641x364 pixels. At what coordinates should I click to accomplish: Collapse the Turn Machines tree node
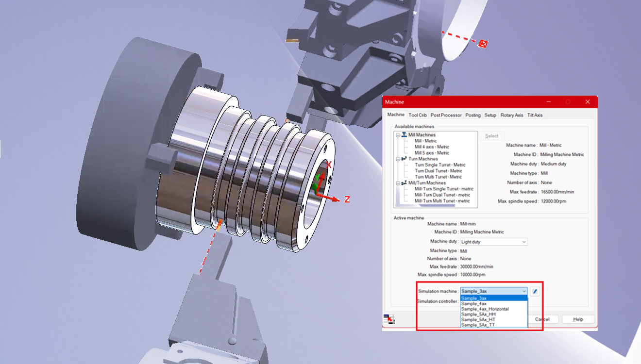pos(398,159)
